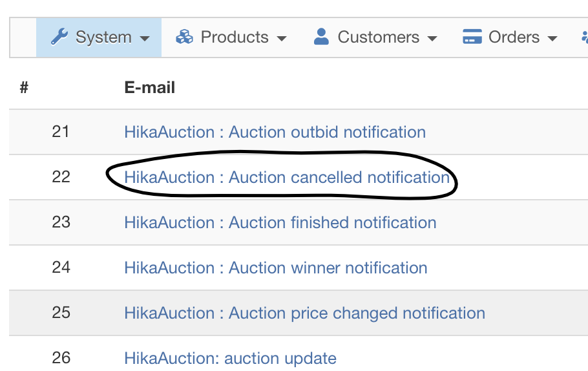The height and width of the screenshot is (371, 588).
Task: Open the Products menu label
Action: [234, 37]
